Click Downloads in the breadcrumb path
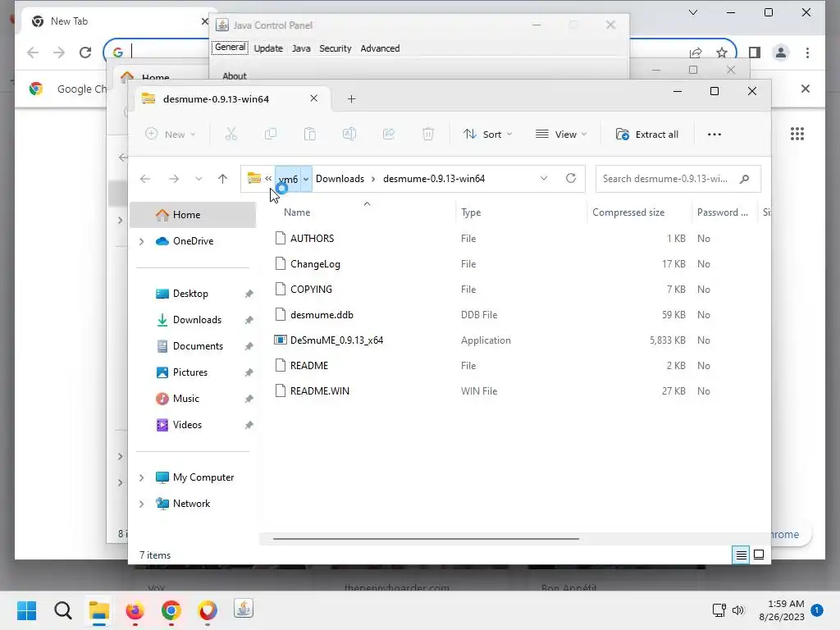This screenshot has width=840, height=630. click(340, 179)
